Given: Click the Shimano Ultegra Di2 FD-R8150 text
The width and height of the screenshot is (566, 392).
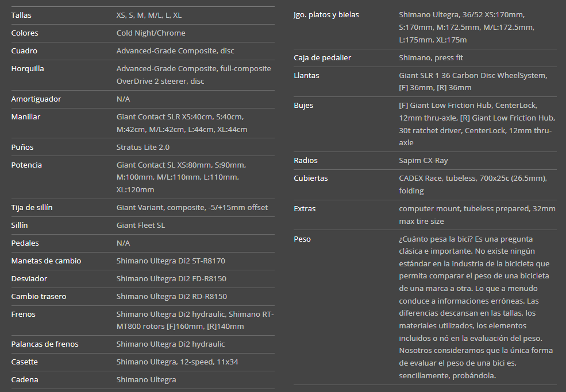Looking at the screenshot, I should [171, 278].
